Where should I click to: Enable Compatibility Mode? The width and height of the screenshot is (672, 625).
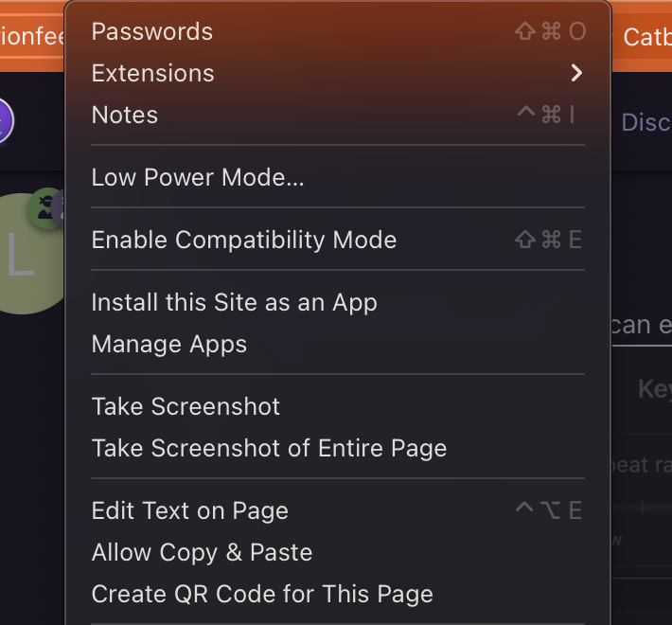(244, 240)
